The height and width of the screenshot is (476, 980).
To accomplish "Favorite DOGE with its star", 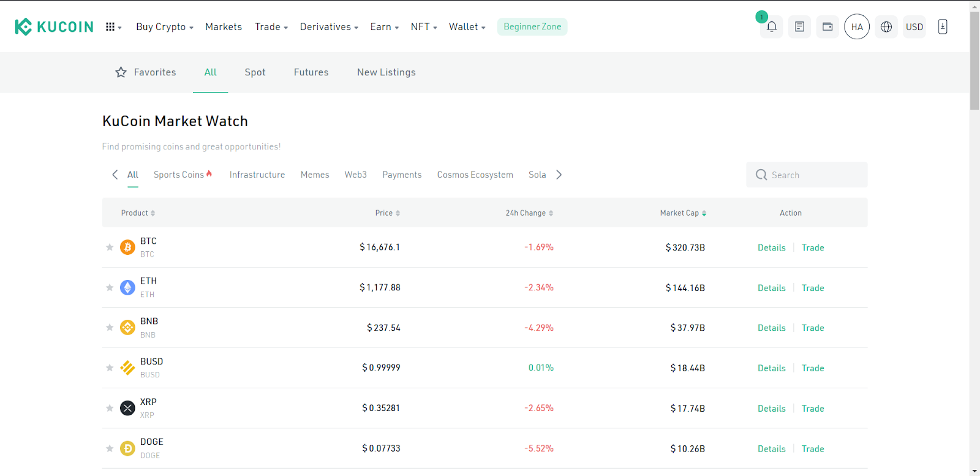I will click(x=110, y=448).
